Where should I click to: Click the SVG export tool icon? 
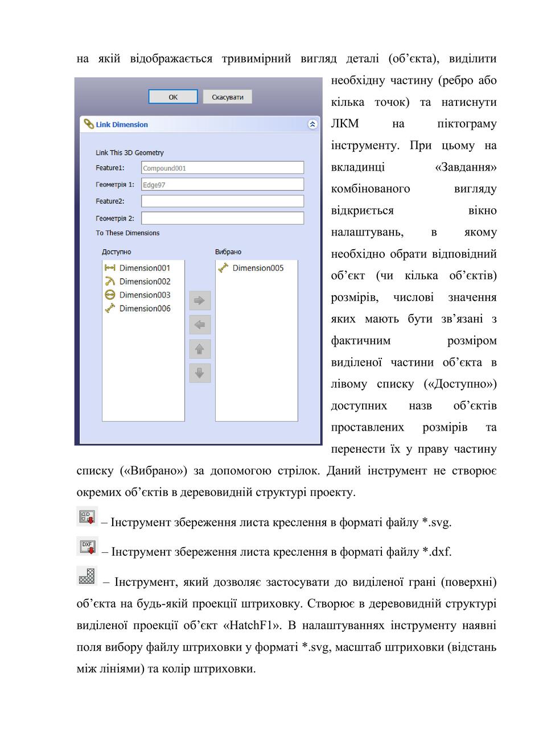pos(87,517)
